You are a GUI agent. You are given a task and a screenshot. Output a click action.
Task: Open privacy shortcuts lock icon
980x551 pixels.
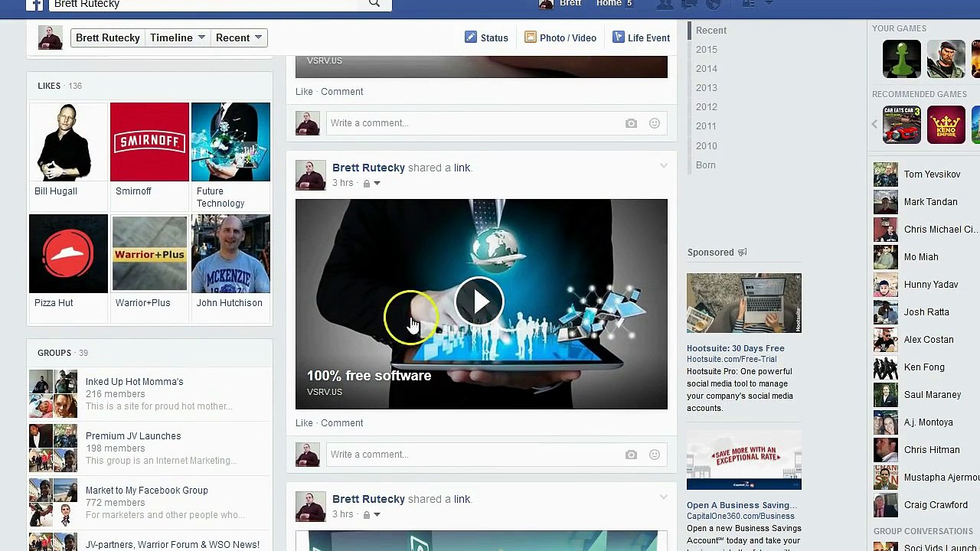pyautogui.click(x=749, y=4)
